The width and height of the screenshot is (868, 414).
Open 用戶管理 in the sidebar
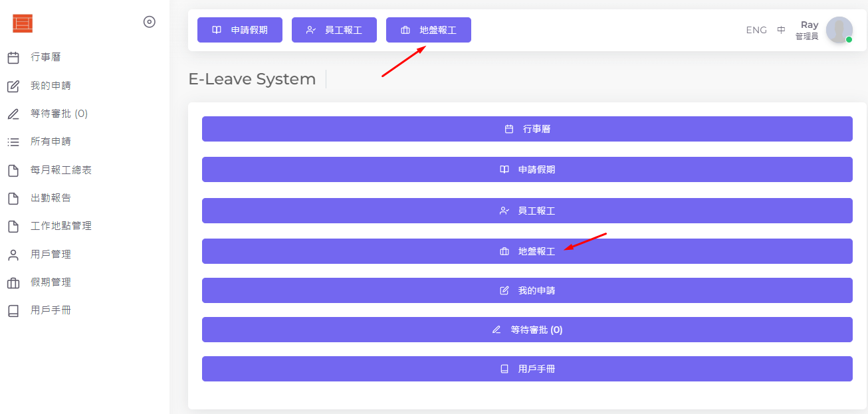pyautogui.click(x=51, y=255)
